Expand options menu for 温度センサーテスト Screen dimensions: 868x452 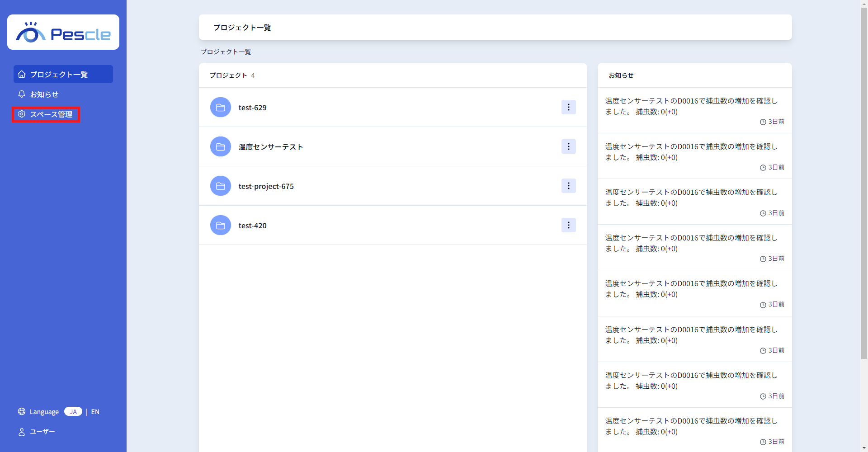click(568, 146)
